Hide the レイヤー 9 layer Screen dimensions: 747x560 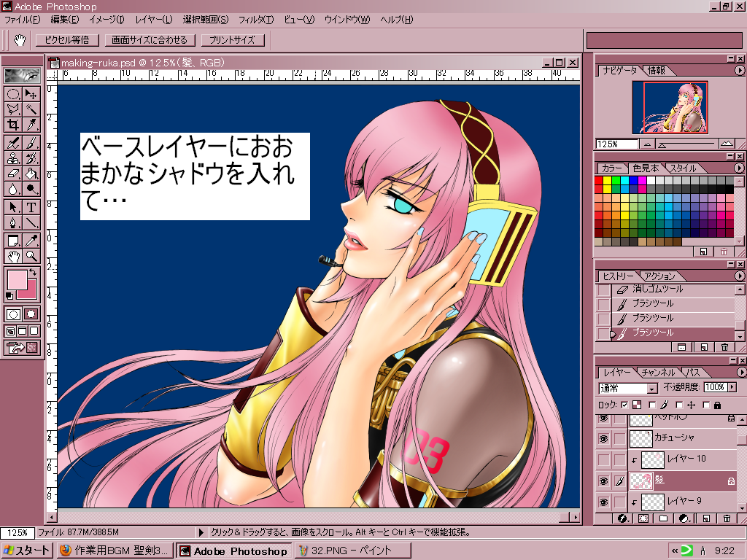pos(603,502)
